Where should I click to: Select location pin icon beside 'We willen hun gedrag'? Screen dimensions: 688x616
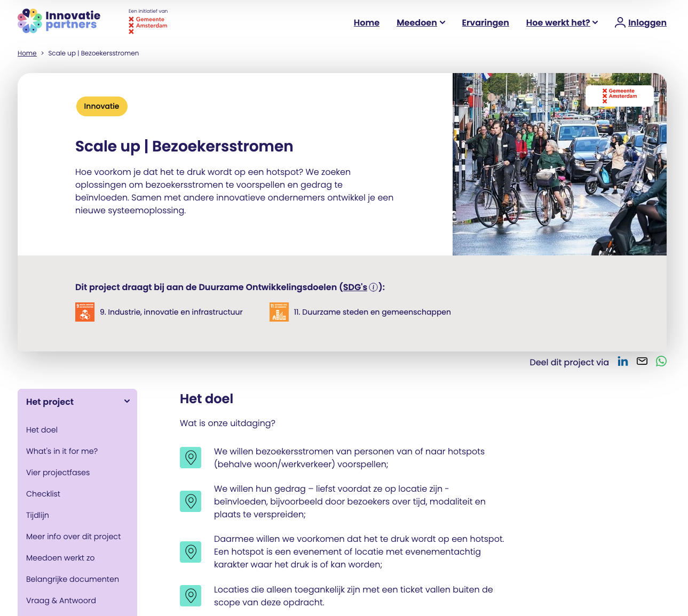pos(191,501)
